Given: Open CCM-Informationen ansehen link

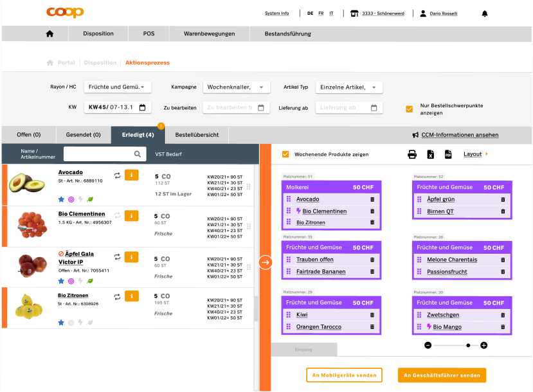Looking at the screenshot, I should coord(460,135).
